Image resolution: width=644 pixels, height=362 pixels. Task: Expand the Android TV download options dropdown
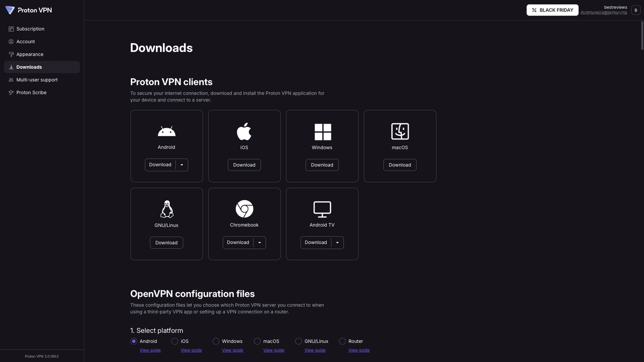coord(338,242)
